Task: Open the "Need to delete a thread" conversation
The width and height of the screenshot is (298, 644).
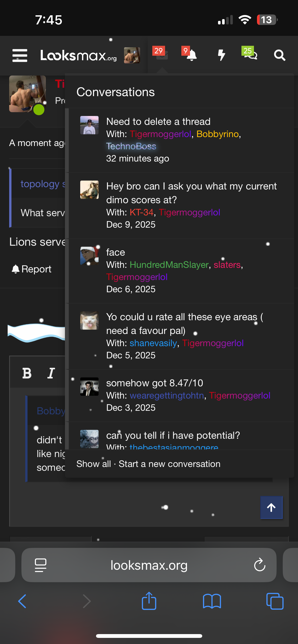Action: point(158,122)
